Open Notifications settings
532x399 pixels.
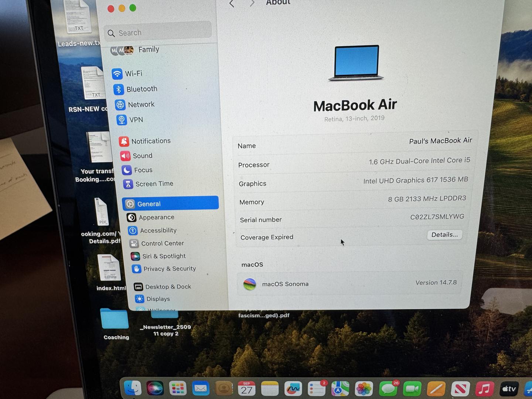click(x=145, y=141)
